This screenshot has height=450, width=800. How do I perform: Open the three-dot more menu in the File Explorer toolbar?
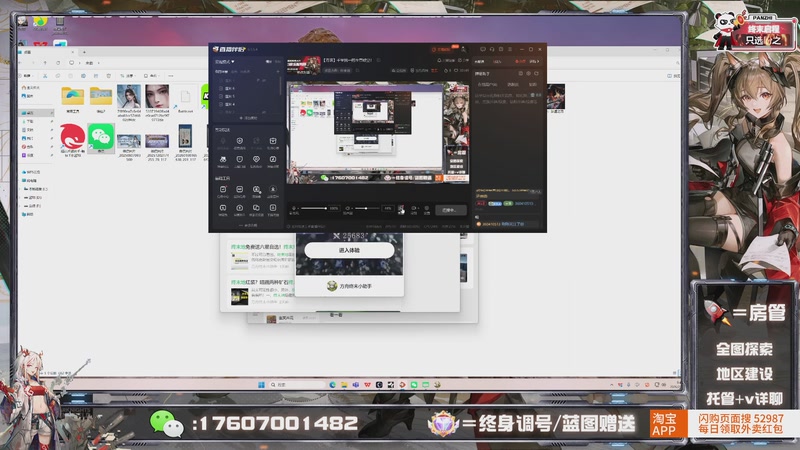coord(171,76)
